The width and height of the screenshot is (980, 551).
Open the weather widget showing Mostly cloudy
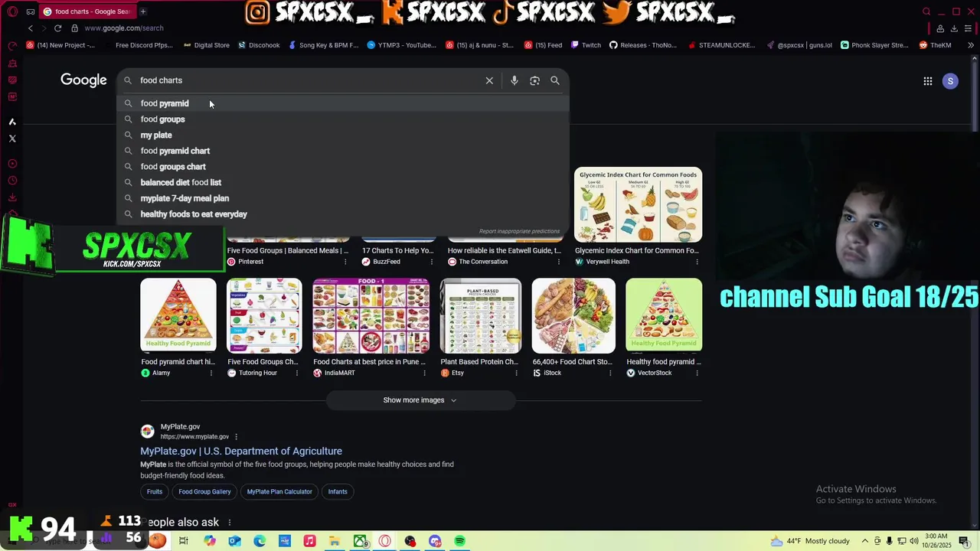pyautogui.click(x=809, y=541)
